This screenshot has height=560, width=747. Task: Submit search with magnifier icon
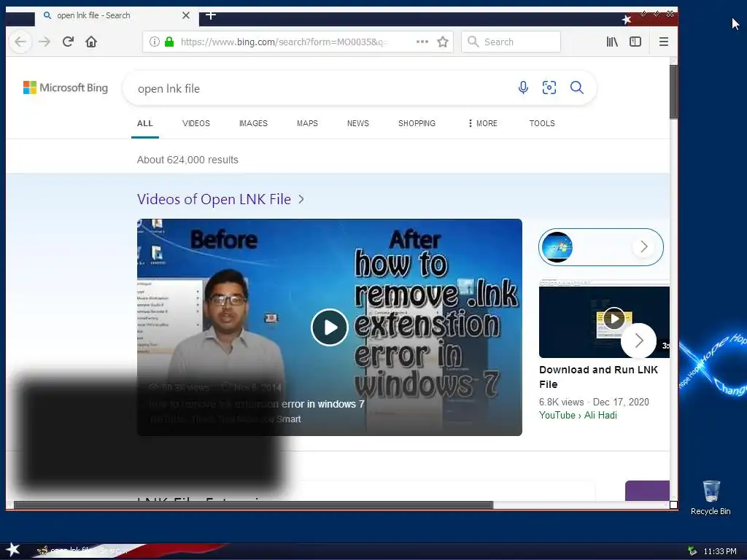click(577, 87)
